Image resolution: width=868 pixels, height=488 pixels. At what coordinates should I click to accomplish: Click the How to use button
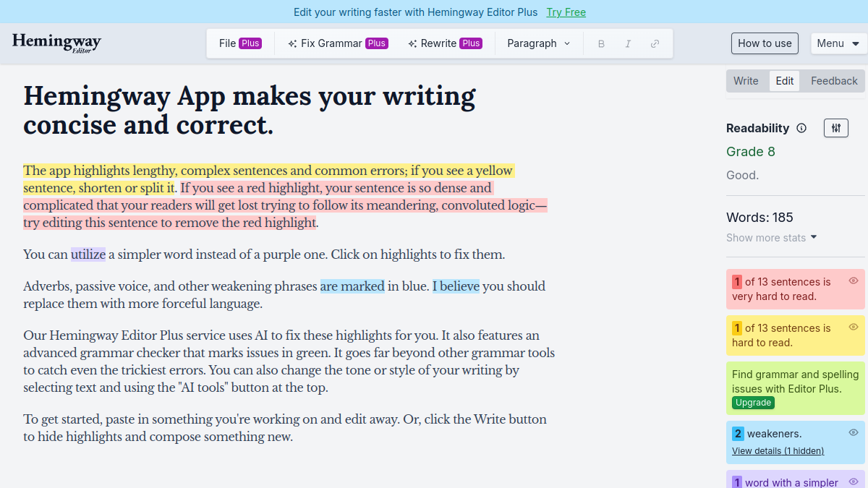click(765, 43)
